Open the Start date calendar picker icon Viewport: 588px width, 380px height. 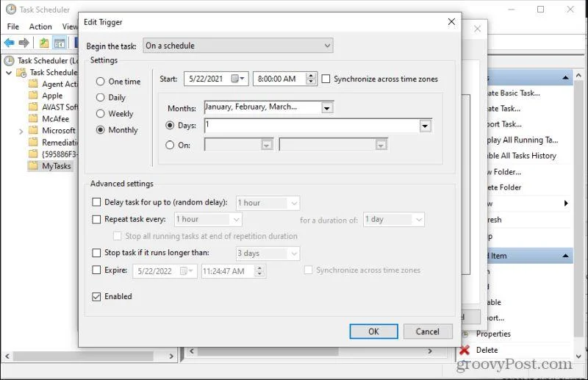click(237, 79)
